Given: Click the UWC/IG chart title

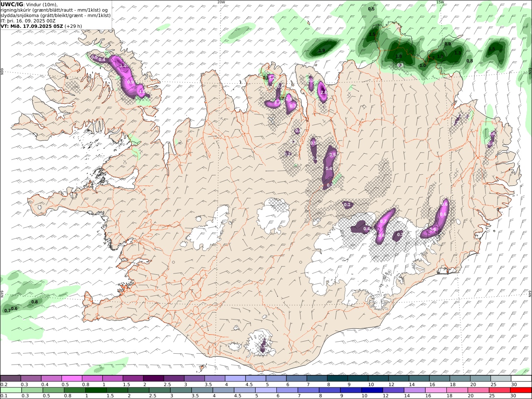Looking at the screenshot, I should (11, 4).
